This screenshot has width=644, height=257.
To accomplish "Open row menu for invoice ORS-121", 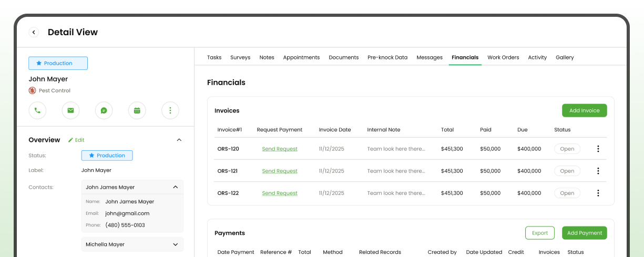I will click(x=598, y=171).
